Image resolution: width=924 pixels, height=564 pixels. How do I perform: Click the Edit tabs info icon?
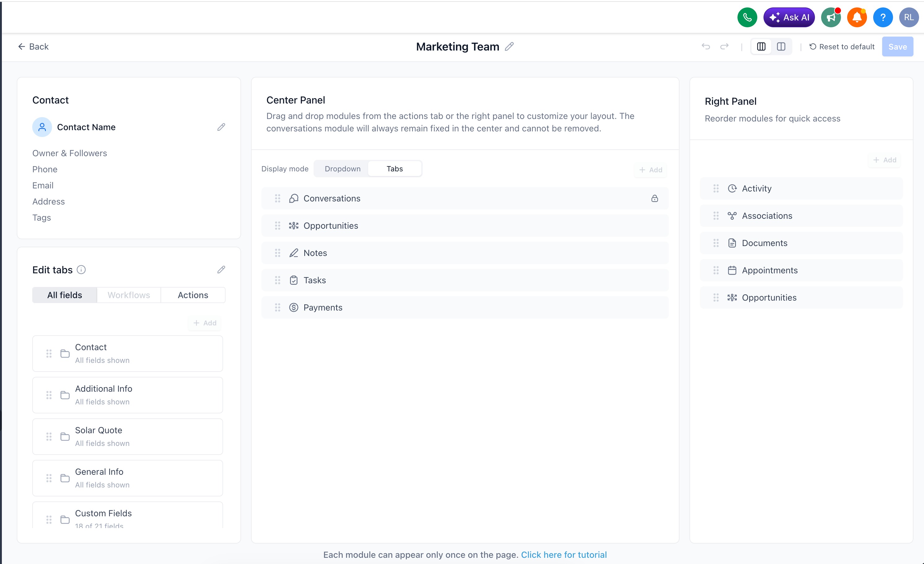point(81,270)
